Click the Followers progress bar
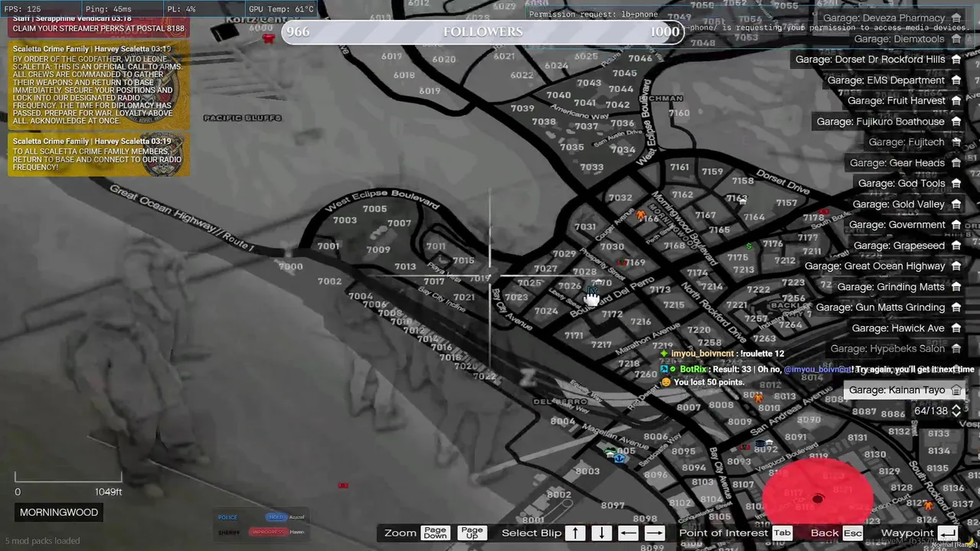The width and height of the screenshot is (980, 551). click(483, 31)
